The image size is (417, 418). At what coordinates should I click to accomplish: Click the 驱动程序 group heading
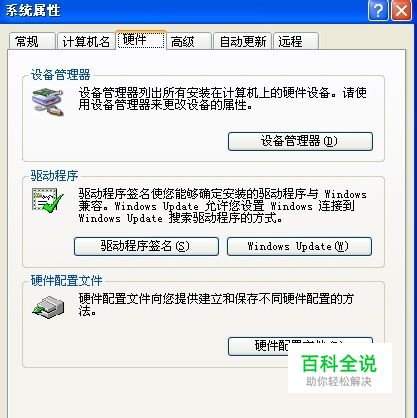tap(54, 176)
